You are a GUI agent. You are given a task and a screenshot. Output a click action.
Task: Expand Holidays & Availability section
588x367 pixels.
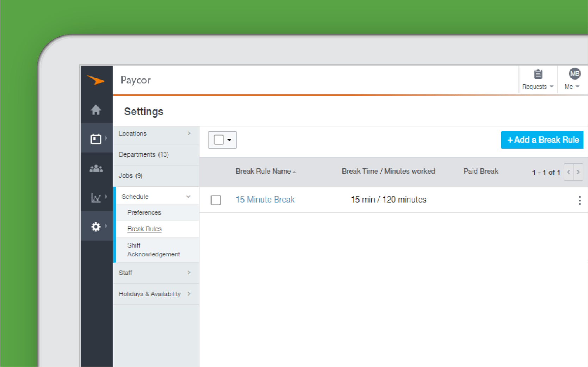point(156,294)
